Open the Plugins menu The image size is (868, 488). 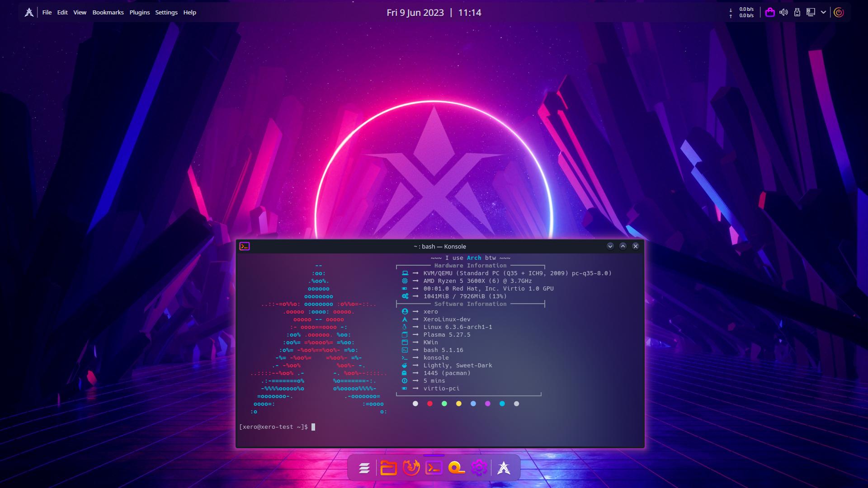pyautogui.click(x=139, y=13)
